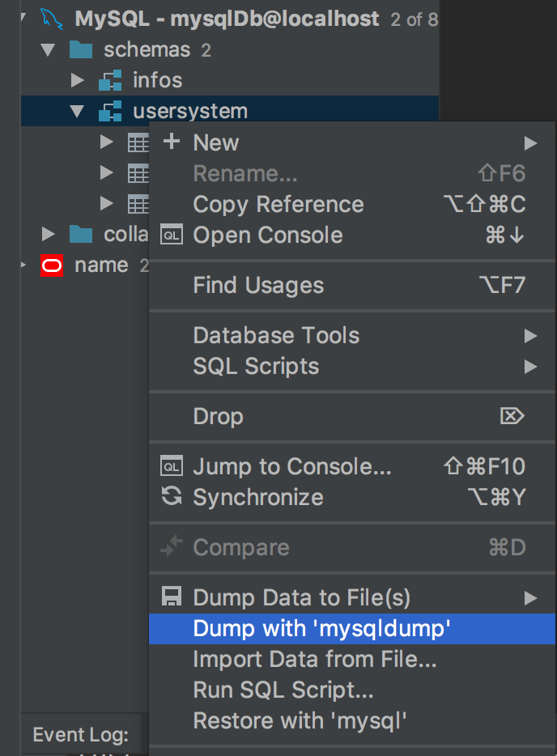The height and width of the screenshot is (756, 557).
Task: Choose Copy Reference from context menu
Action: [x=352, y=205]
